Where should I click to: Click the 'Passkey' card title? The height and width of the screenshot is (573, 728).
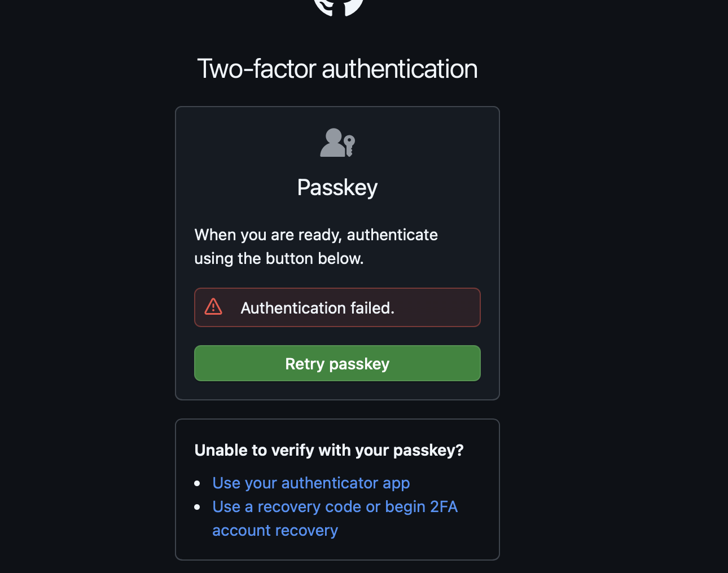337,187
